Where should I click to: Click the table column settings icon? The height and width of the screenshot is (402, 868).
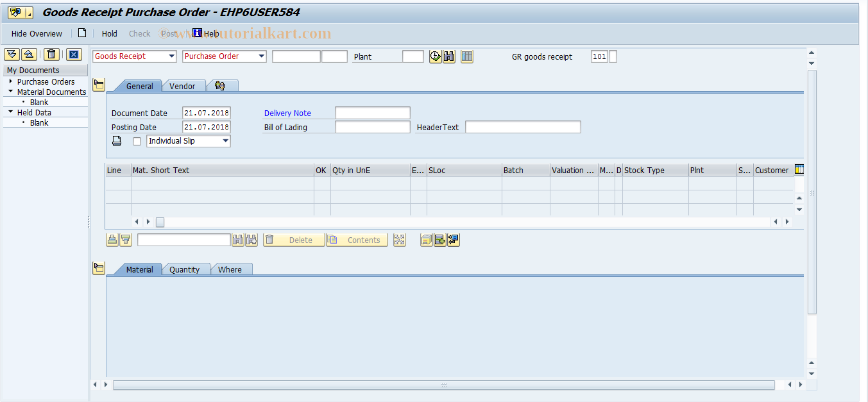(x=799, y=170)
